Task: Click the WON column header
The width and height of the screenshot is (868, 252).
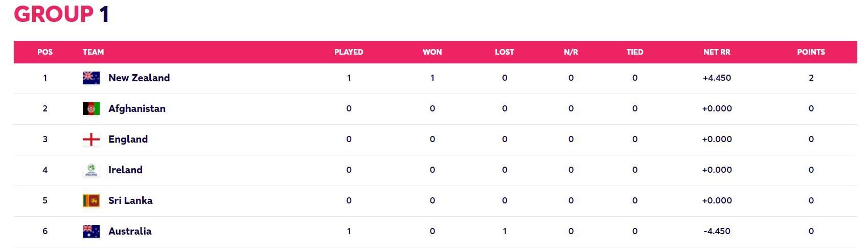Action: coord(432,52)
